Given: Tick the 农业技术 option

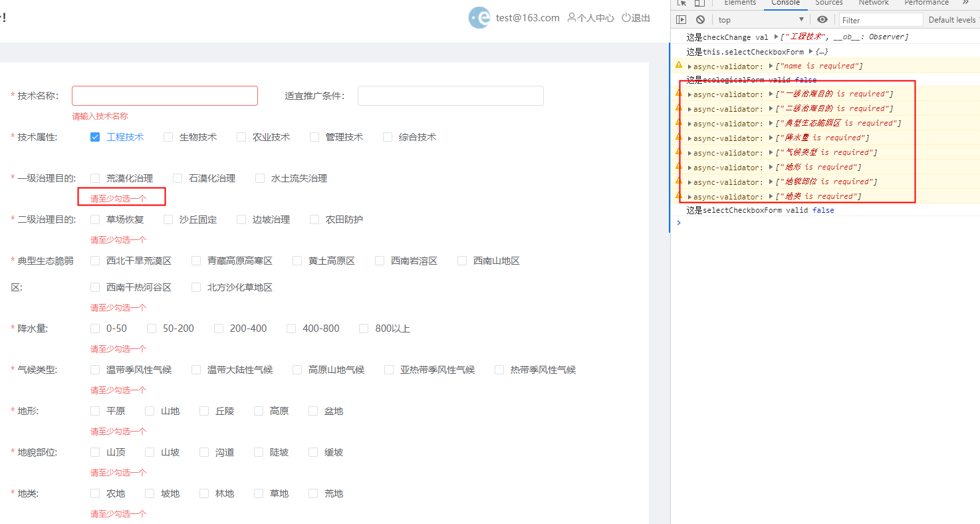Looking at the screenshot, I should click(241, 137).
